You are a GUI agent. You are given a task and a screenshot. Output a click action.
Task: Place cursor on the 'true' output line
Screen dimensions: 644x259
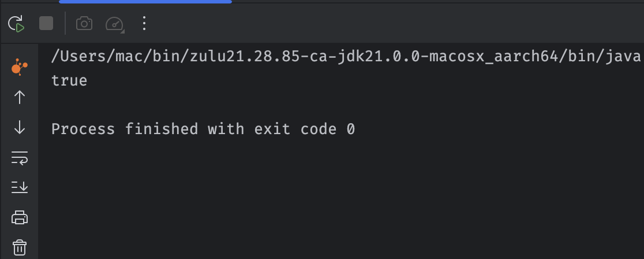pyautogui.click(x=69, y=81)
